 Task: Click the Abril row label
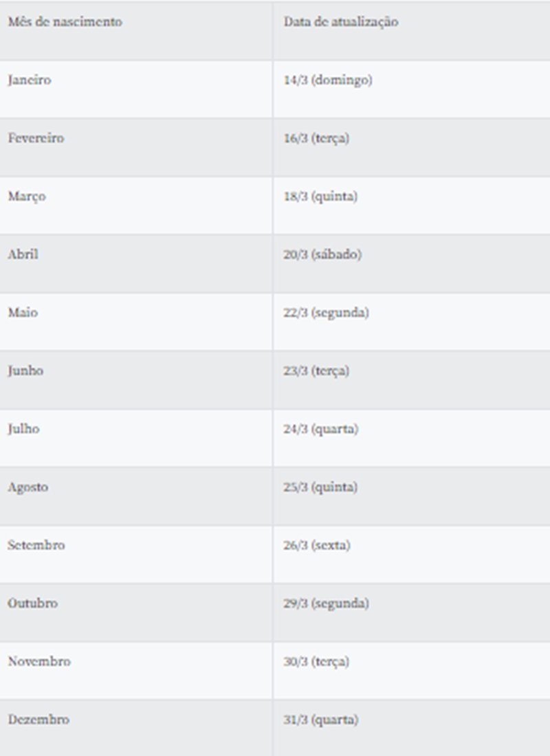pos(23,254)
